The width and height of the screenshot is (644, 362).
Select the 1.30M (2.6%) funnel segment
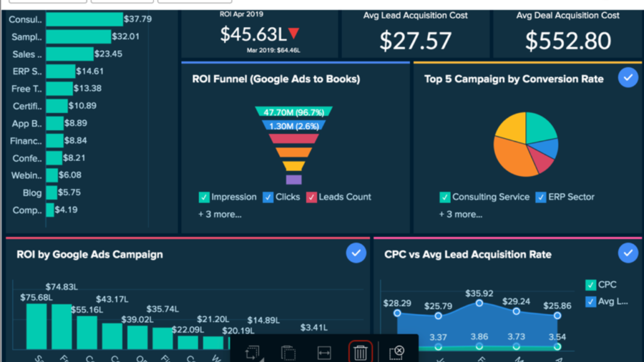coord(294,126)
